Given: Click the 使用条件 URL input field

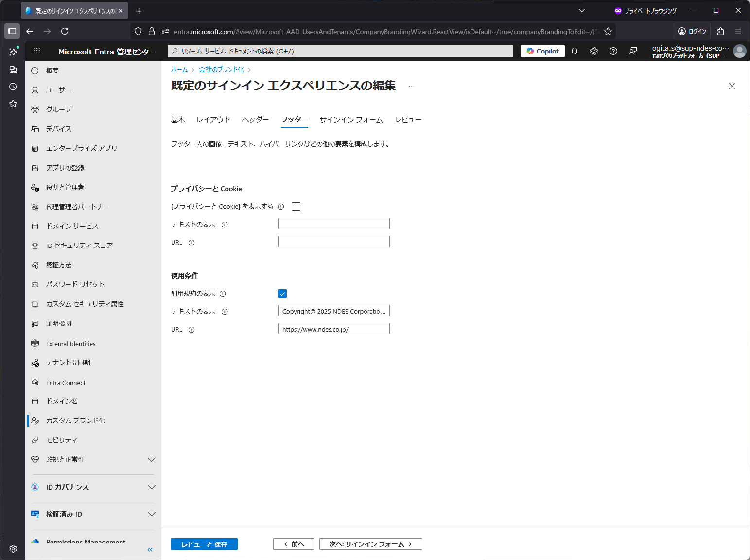Looking at the screenshot, I should pos(333,329).
